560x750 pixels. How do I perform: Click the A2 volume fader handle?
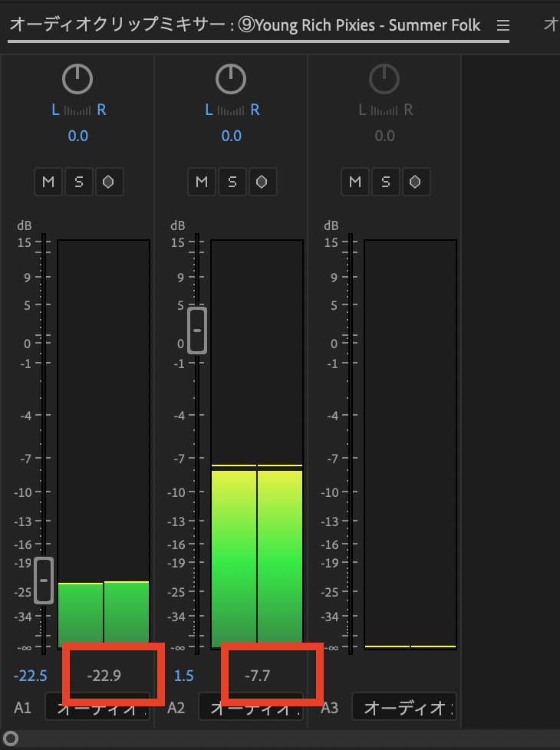(197, 330)
